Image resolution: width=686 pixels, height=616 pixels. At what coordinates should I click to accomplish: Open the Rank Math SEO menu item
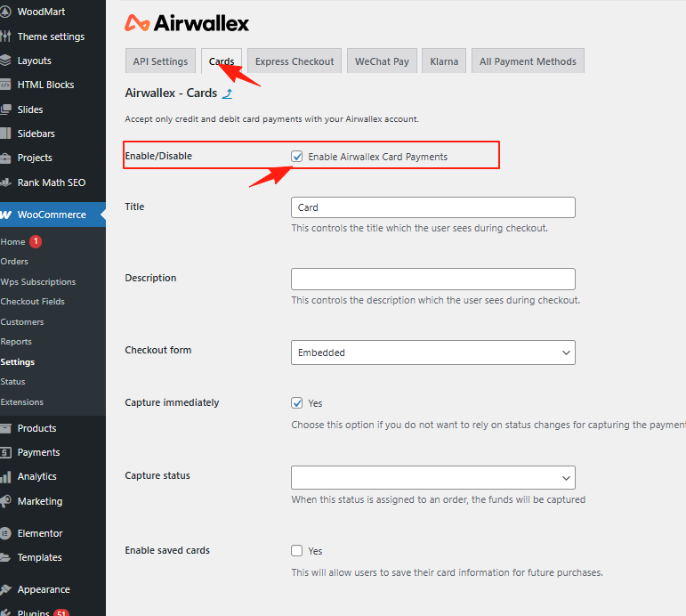[x=52, y=182]
